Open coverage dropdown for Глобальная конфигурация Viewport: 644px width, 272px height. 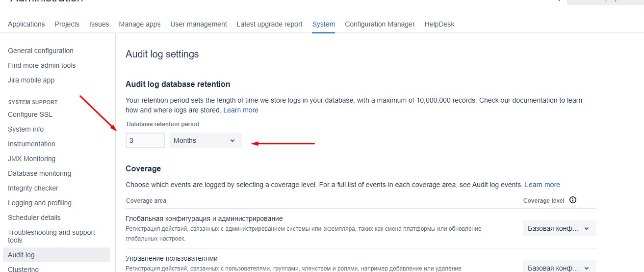tap(560, 228)
